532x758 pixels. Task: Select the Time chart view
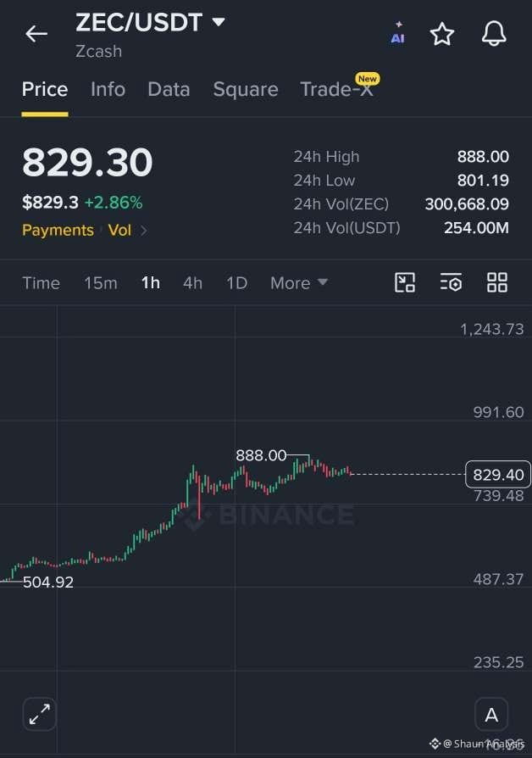pos(41,283)
